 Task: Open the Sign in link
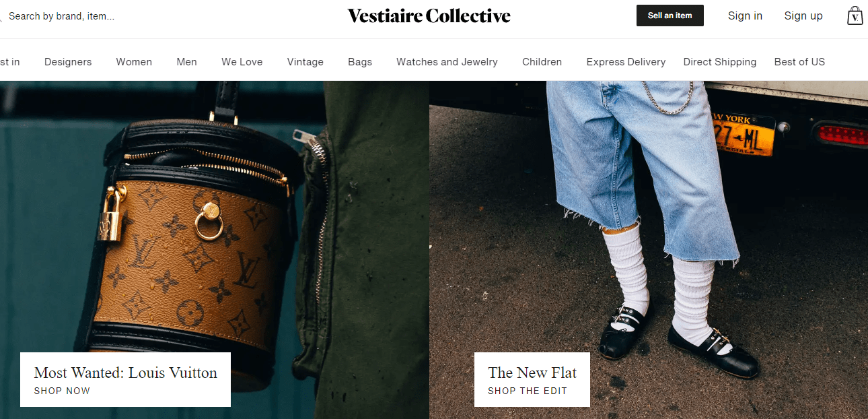tap(745, 15)
